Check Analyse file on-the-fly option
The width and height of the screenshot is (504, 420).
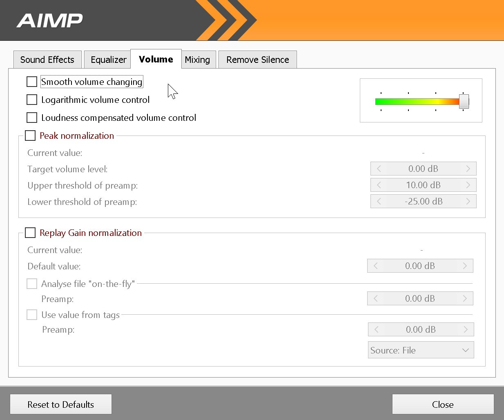pos(32,284)
